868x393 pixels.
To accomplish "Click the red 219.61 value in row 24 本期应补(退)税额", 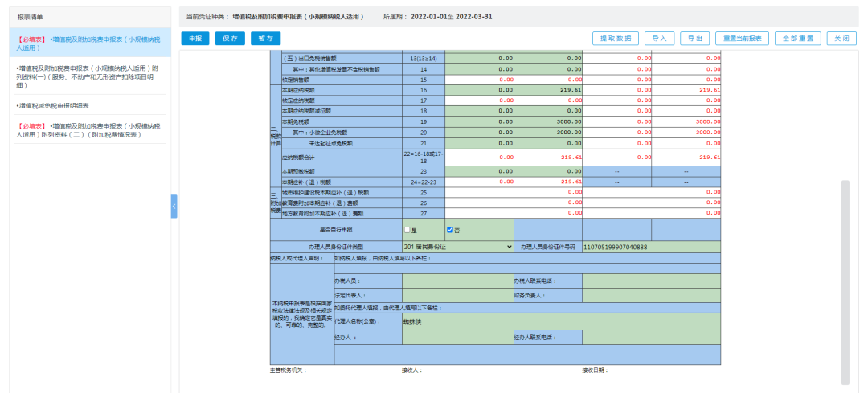I will [x=571, y=182].
